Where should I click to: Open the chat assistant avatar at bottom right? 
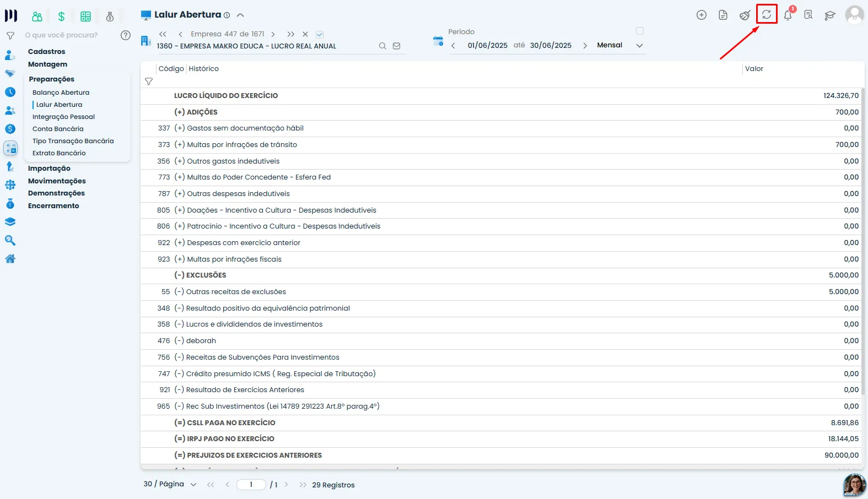coord(855,485)
